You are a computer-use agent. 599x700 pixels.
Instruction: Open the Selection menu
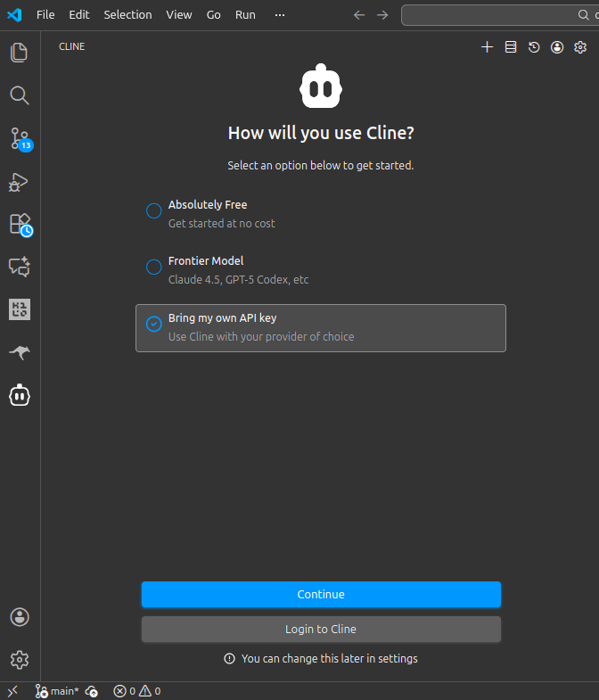[x=127, y=15]
